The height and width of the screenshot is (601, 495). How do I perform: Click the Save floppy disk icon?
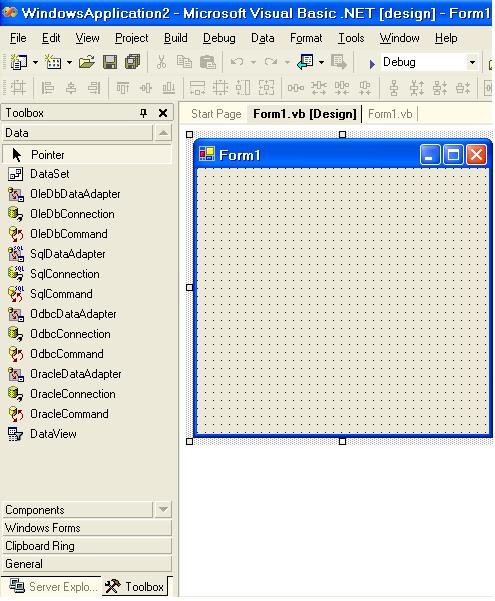click(x=110, y=62)
